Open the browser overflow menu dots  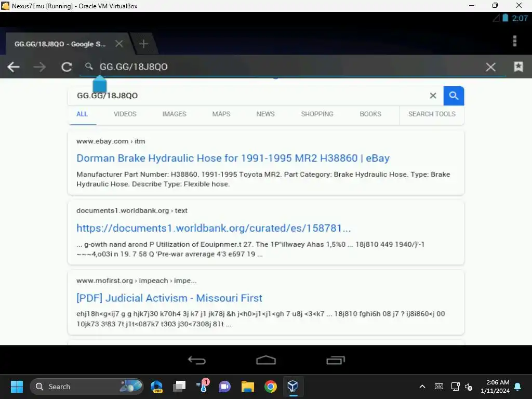[x=515, y=41]
